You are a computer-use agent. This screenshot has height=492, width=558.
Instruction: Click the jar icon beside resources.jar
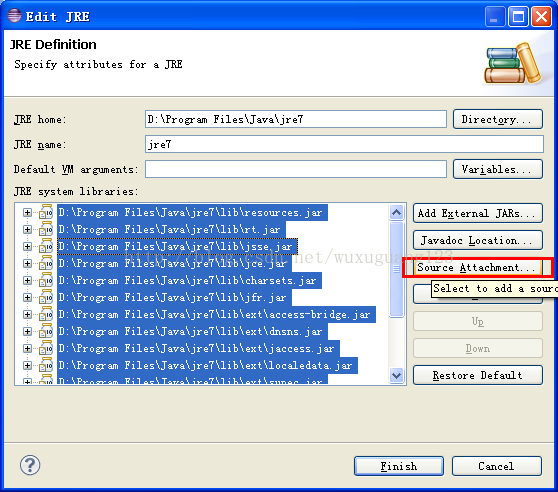46,212
